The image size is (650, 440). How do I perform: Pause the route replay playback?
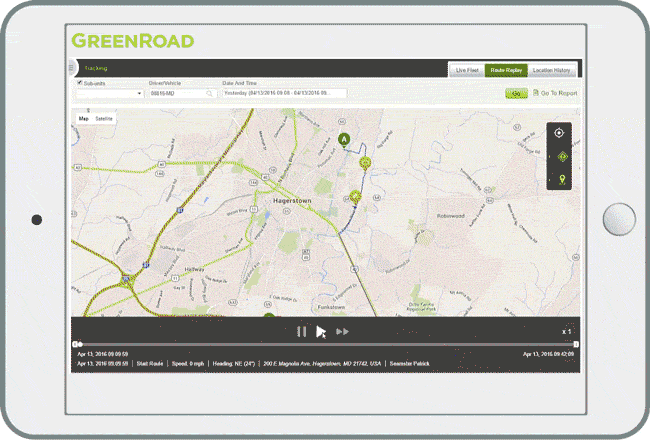pyautogui.click(x=301, y=331)
